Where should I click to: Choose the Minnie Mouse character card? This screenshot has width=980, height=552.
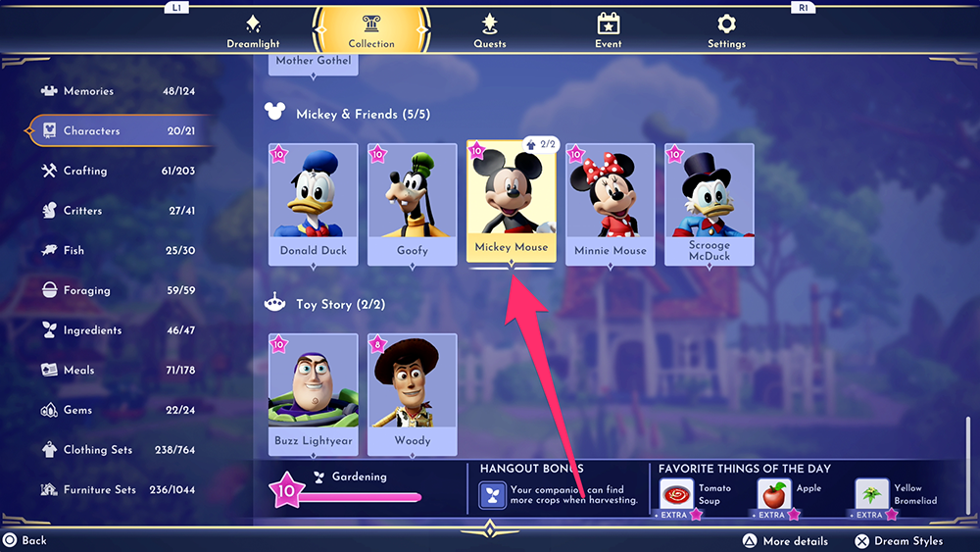click(611, 203)
